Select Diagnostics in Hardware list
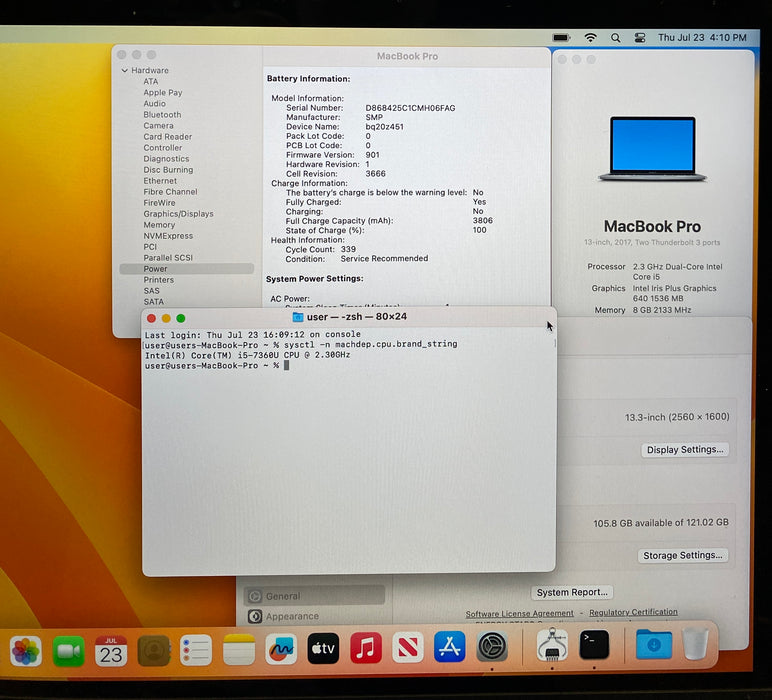The image size is (772, 700). point(166,159)
